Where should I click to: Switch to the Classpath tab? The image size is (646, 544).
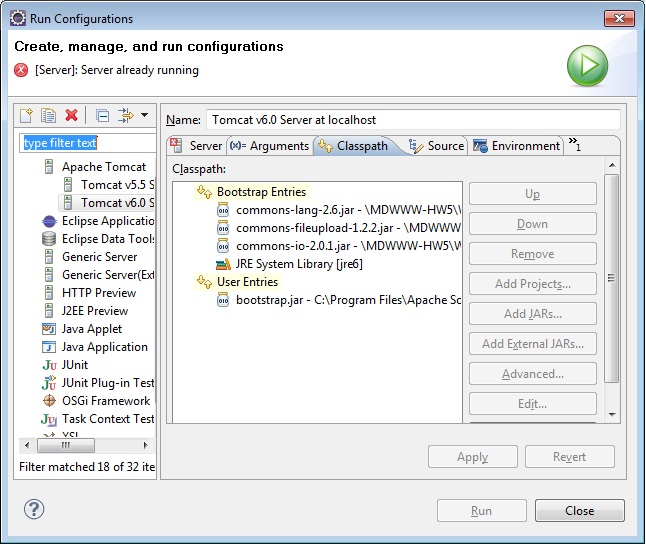pyautogui.click(x=353, y=146)
